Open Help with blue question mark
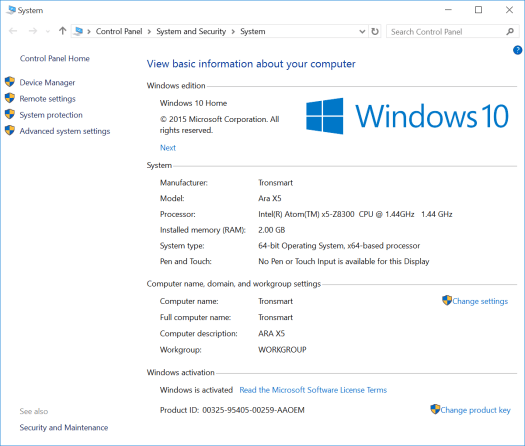Viewport: 525px width, 446px height. tap(517, 50)
